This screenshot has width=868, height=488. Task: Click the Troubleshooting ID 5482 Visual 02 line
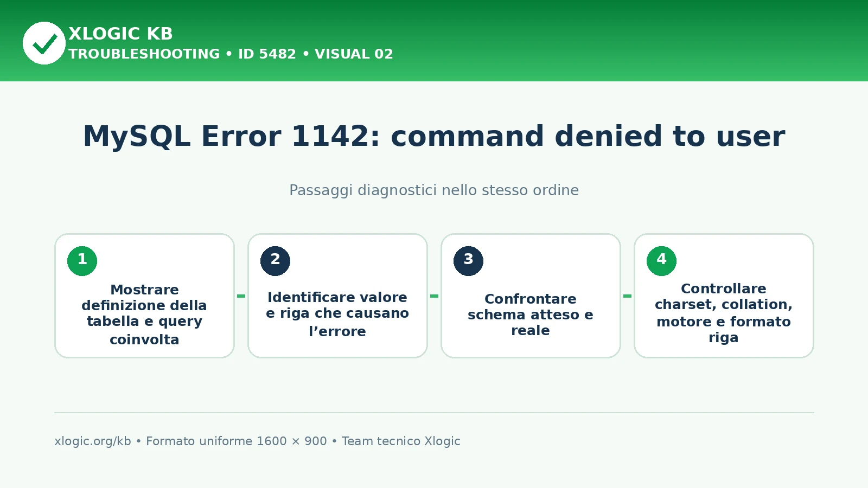(x=231, y=54)
